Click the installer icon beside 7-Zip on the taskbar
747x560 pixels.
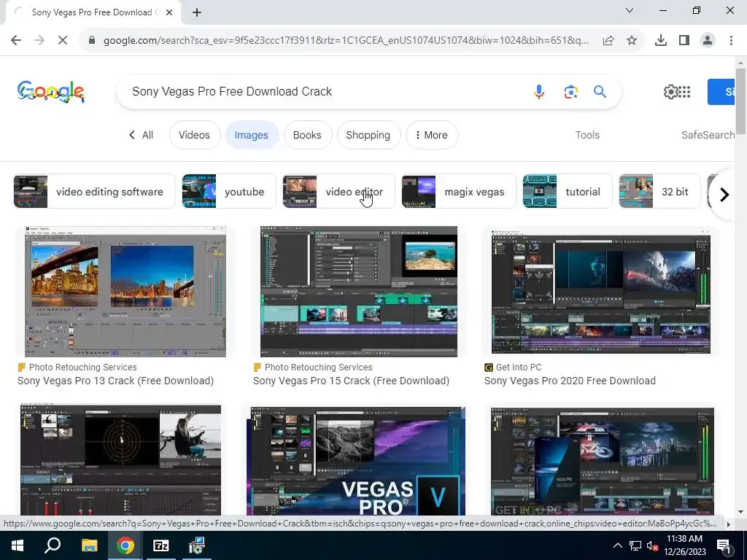coord(196,545)
